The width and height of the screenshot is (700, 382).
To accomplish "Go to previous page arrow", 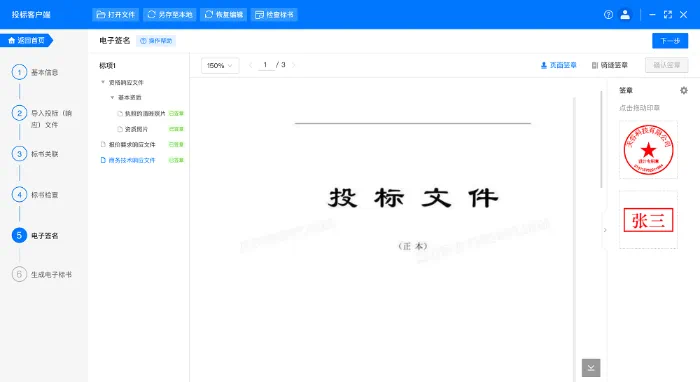I will tap(250, 65).
